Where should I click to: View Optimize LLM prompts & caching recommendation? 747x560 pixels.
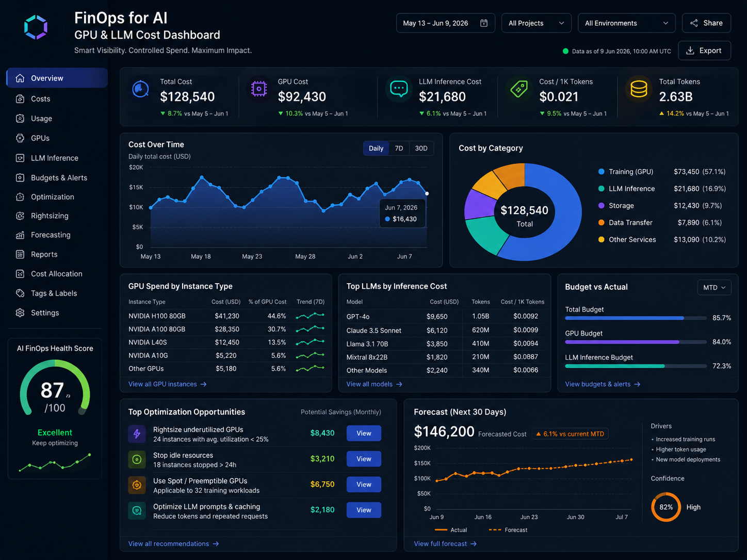364,510
